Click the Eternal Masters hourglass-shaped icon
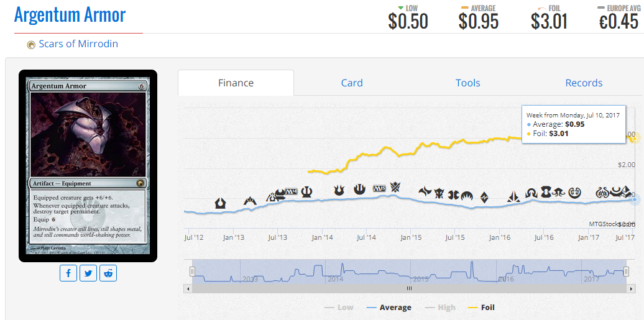Screen dimensions: 644x320 546,192
